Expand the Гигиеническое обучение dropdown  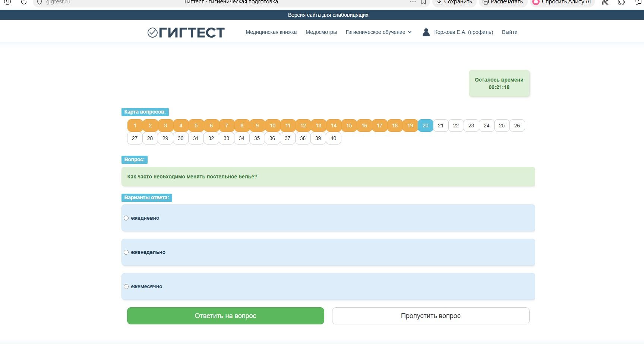click(378, 32)
